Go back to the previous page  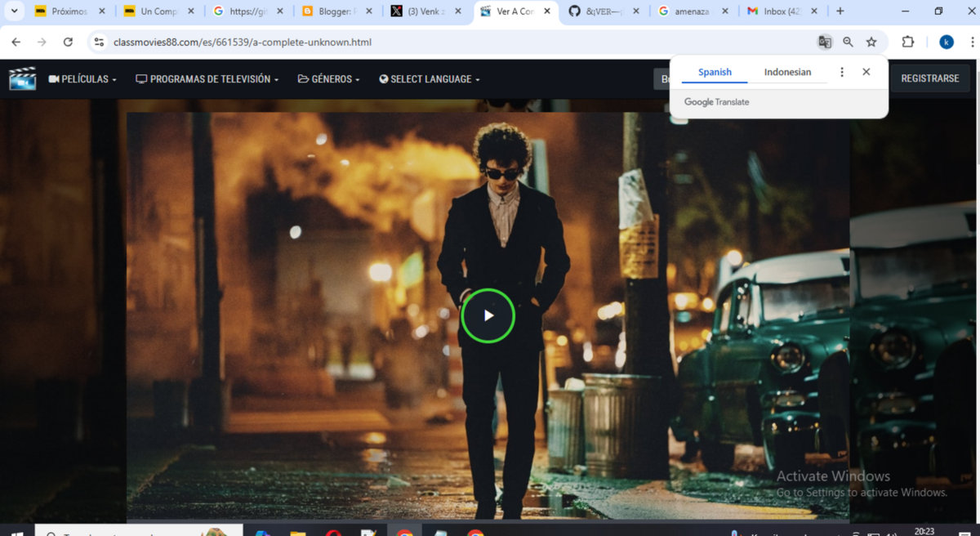pyautogui.click(x=16, y=42)
